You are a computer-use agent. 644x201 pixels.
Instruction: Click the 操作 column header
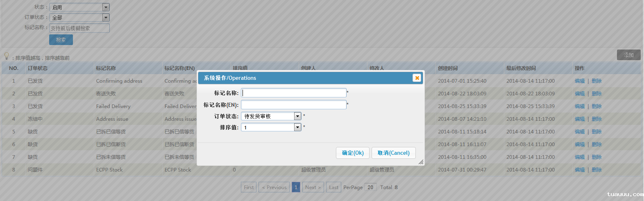[580, 68]
